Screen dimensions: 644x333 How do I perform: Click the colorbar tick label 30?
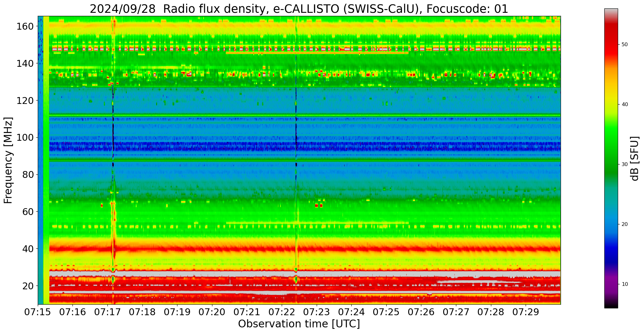point(625,164)
